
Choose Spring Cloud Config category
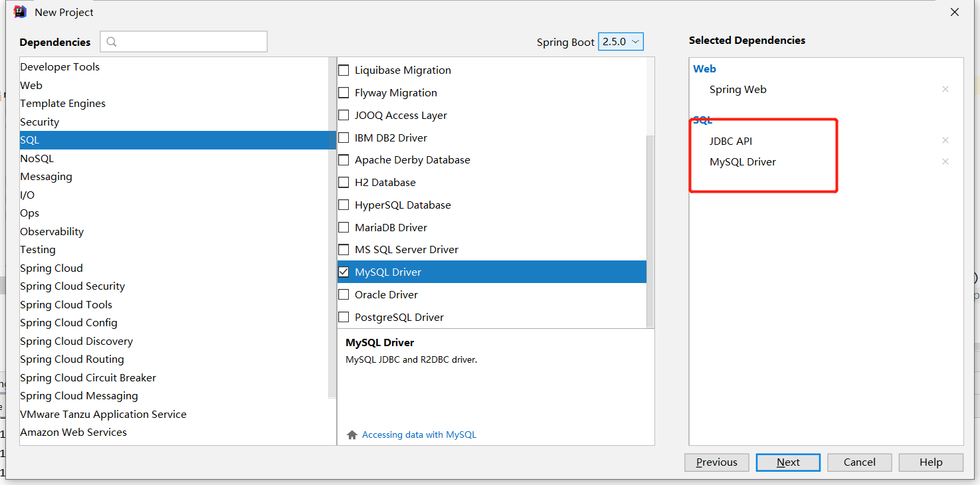[x=174, y=323]
